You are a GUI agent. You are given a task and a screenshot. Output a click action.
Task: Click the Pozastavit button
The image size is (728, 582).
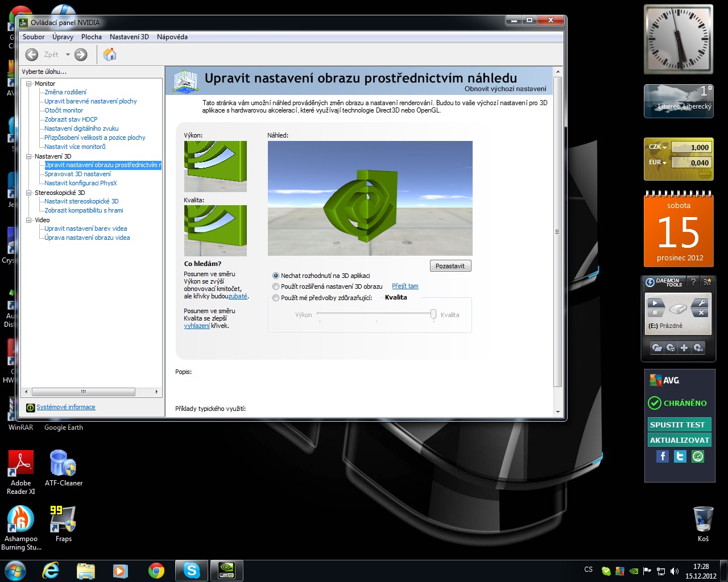[450, 266]
